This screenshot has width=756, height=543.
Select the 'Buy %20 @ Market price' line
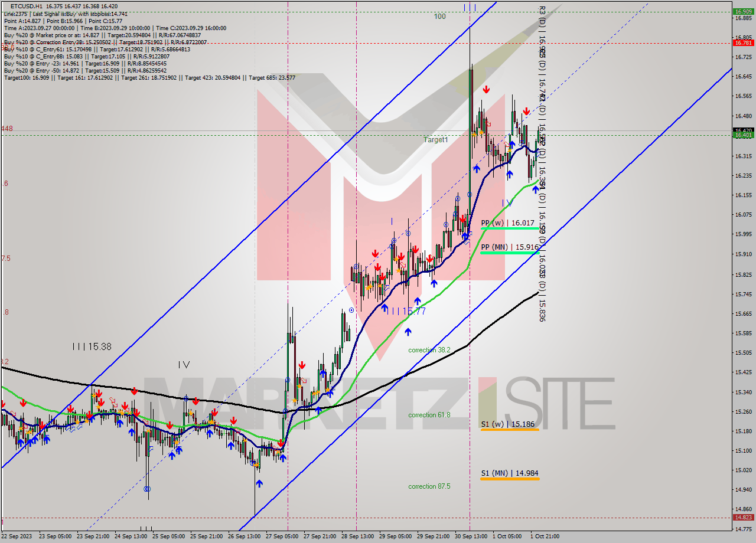tap(103, 35)
